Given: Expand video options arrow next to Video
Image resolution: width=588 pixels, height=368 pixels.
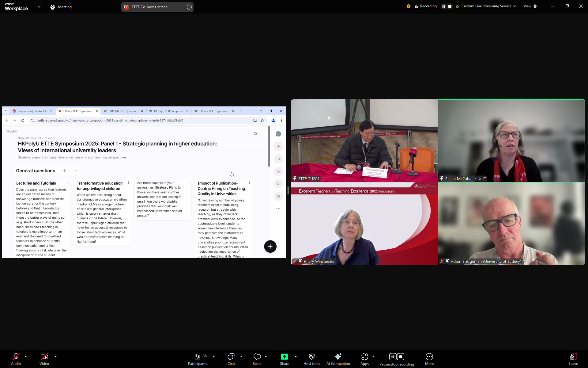Looking at the screenshot, I should coord(56,357).
